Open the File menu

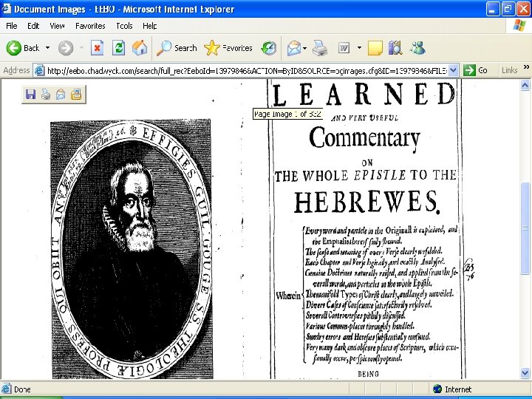tap(12, 26)
